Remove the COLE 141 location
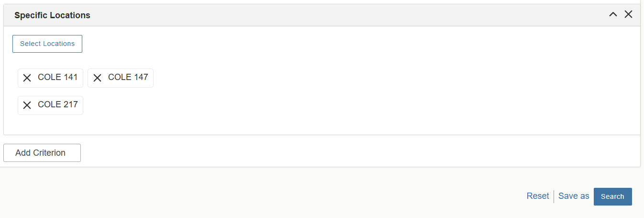The image size is (644, 218). click(x=27, y=78)
